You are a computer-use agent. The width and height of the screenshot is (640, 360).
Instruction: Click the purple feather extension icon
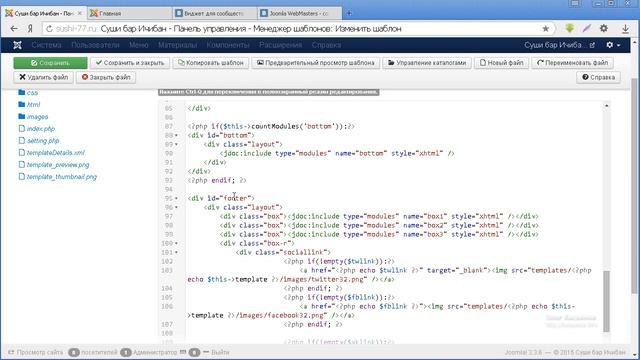[587, 28]
